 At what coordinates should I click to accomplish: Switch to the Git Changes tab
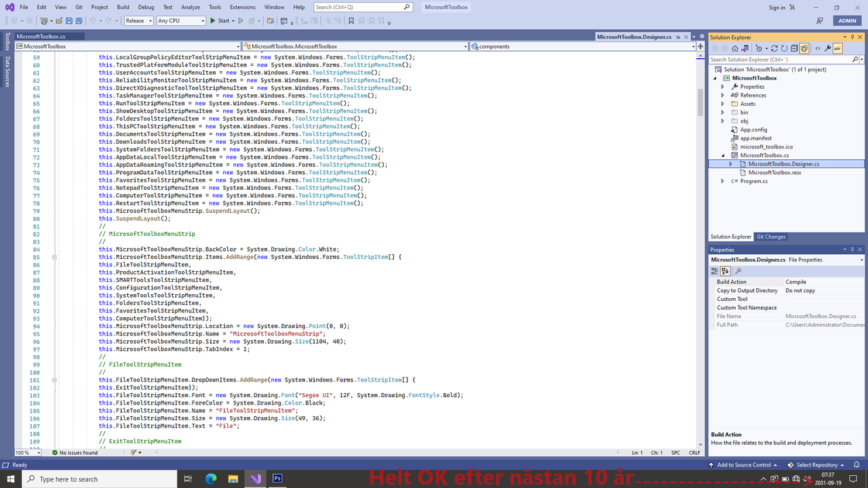[x=771, y=237]
